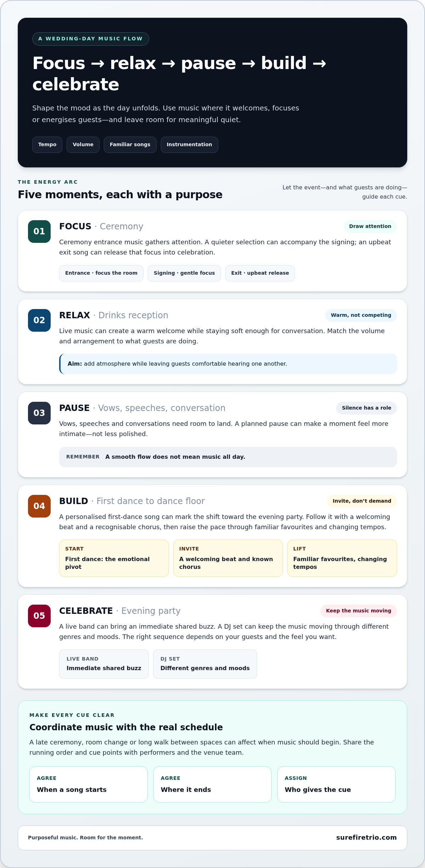Screen dimensions: 425x868
Task: Click the Who gives the cue card
Action: tap(336, 784)
